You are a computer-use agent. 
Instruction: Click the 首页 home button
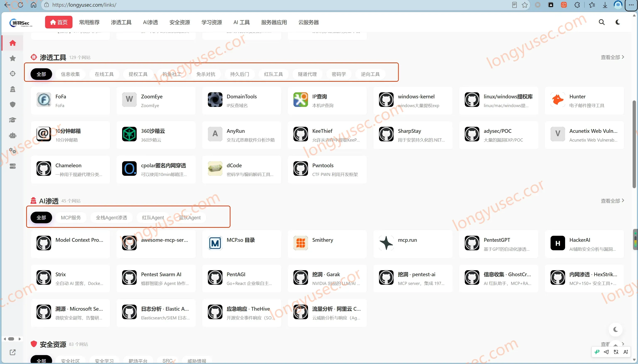pyautogui.click(x=59, y=22)
